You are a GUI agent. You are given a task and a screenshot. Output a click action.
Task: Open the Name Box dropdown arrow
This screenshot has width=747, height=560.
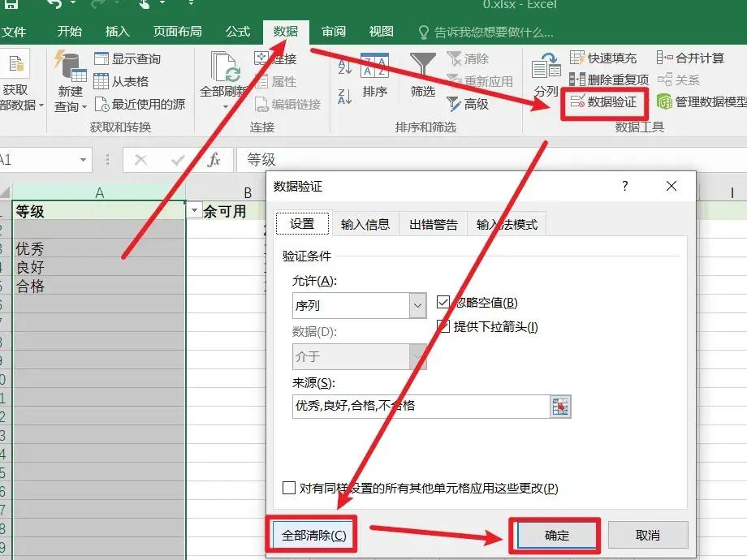click(x=83, y=160)
